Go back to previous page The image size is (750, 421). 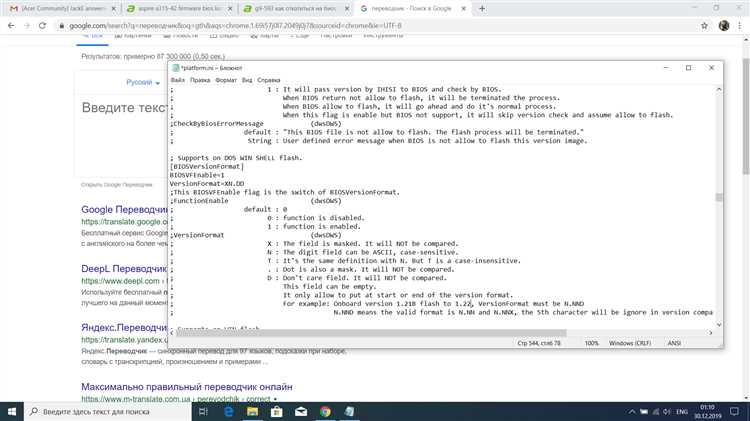pos(11,25)
